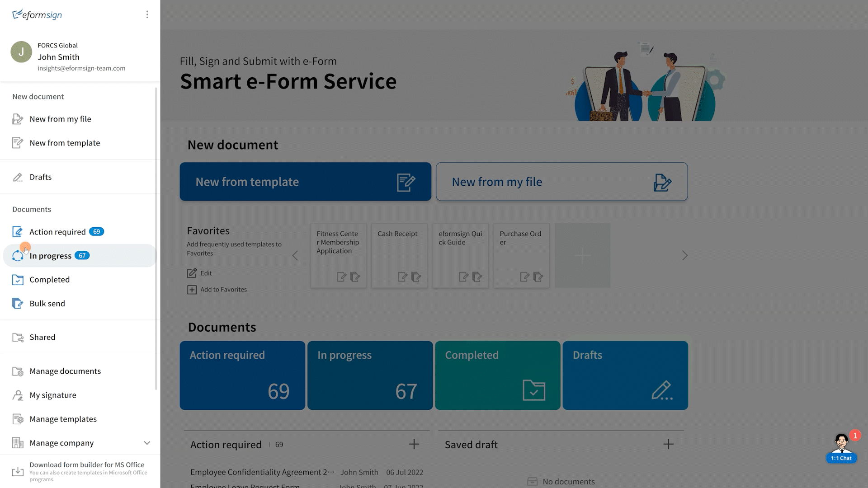This screenshot has height=488, width=868.
Task: Click Add to Favorites plus icon
Action: coord(192,290)
